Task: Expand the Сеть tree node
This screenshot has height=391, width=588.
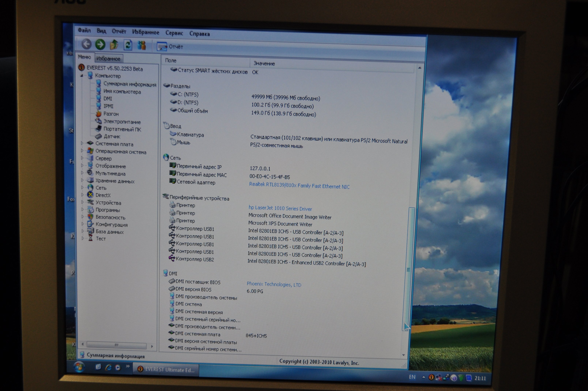Action: point(82,187)
